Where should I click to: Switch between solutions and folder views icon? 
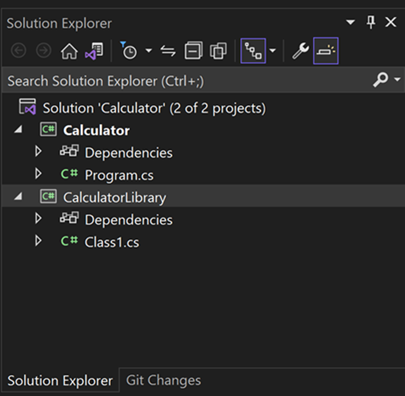tap(94, 51)
